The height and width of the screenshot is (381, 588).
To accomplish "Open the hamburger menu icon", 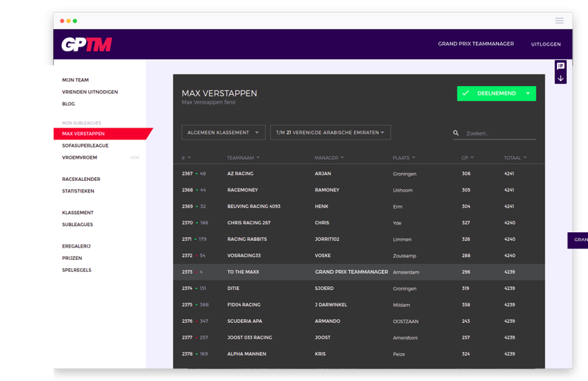I will coord(559,20).
